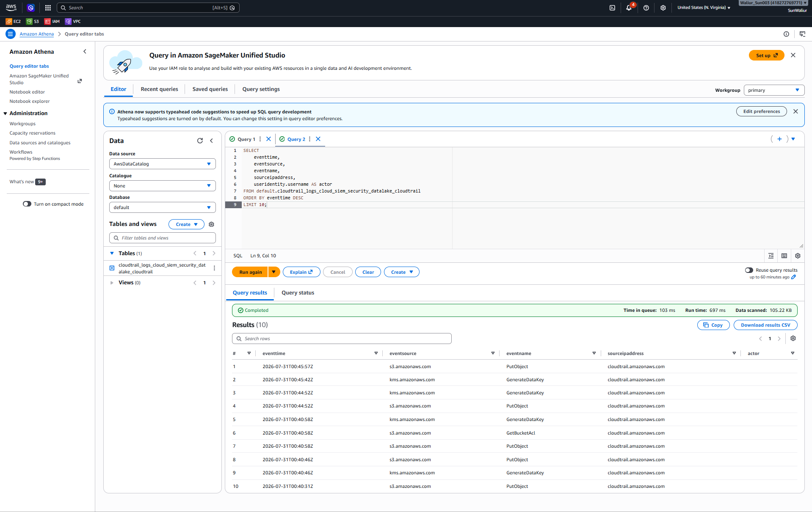Open actions menu for cloudtrail table

tap(214, 268)
